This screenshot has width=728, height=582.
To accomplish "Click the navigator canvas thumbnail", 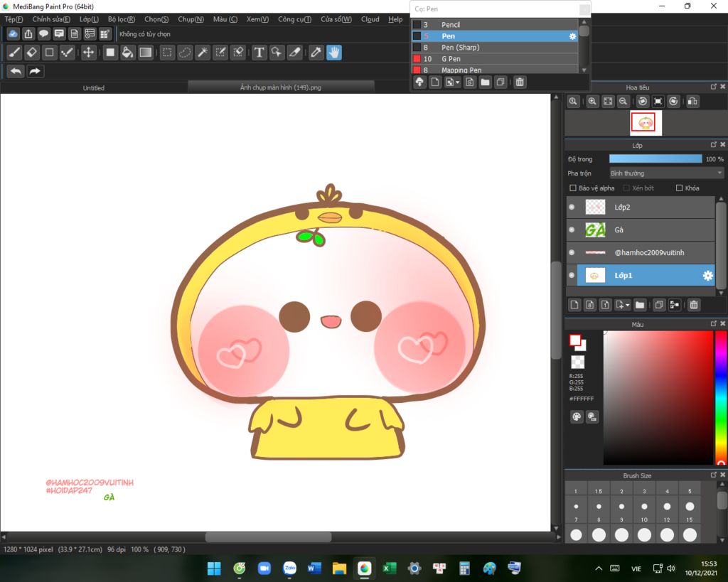I will click(x=646, y=122).
